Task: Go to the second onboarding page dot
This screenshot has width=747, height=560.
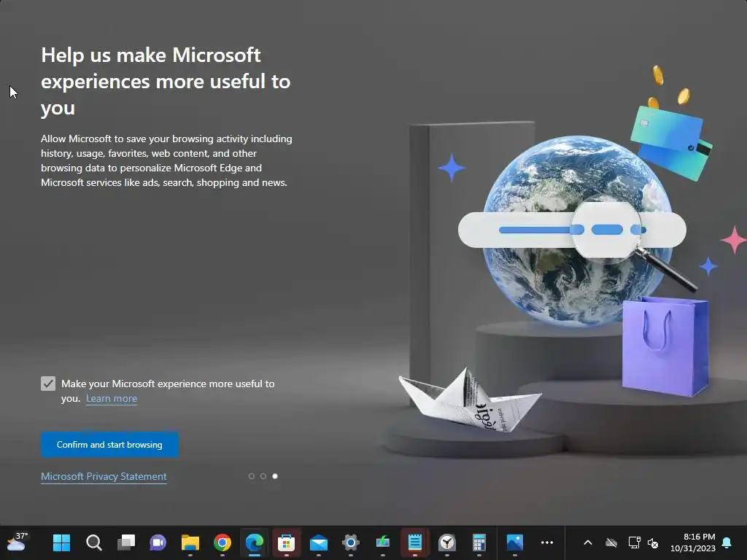Action: (x=263, y=476)
